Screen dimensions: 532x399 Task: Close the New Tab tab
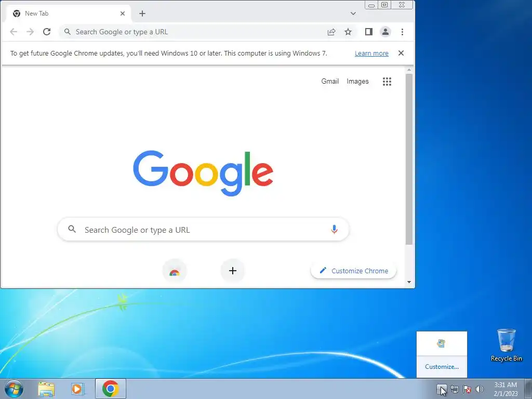click(123, 14)
